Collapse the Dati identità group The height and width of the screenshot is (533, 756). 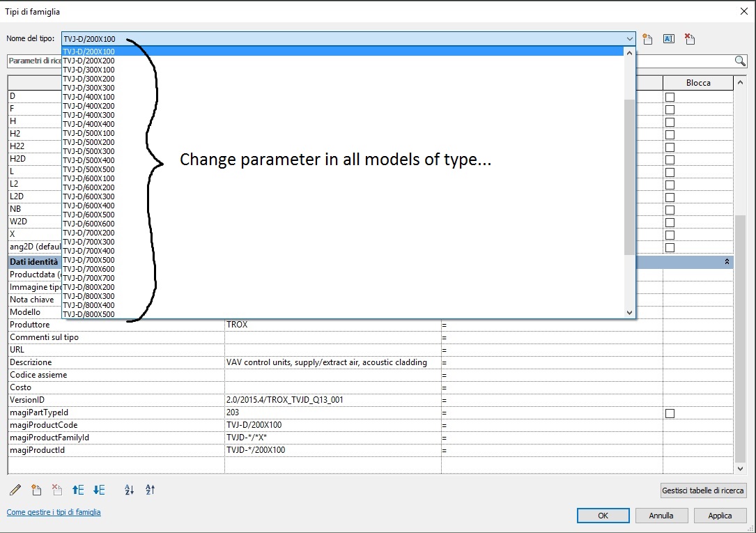(x=727, y=261)
